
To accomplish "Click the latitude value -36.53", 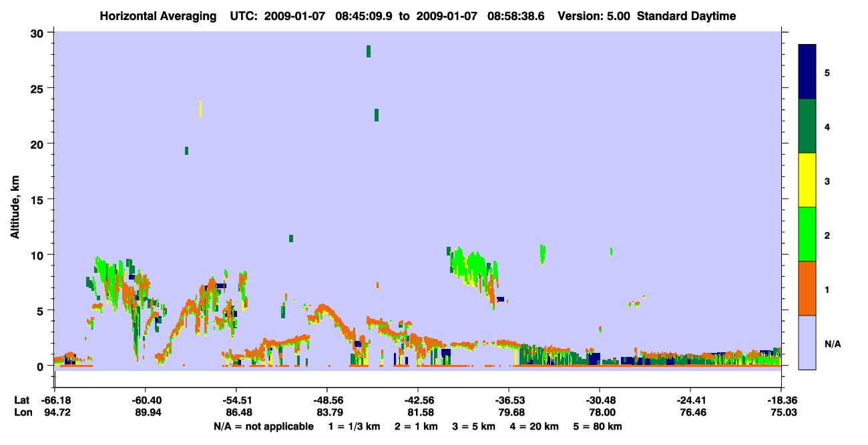I will [x=509, y=400].
